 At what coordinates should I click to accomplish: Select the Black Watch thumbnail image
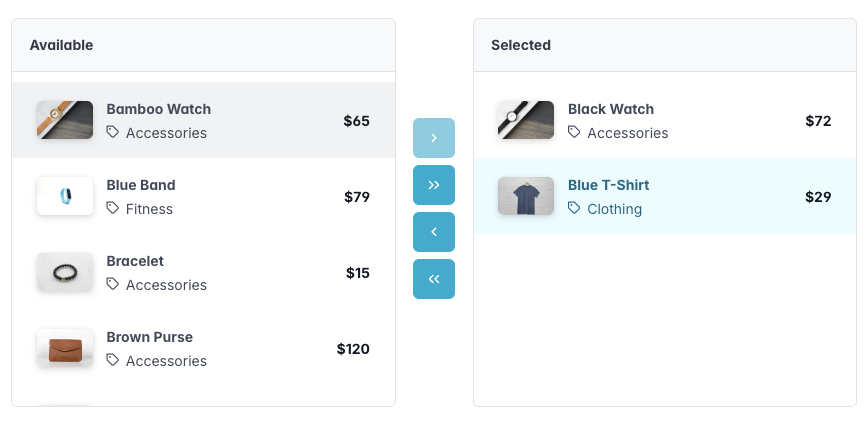(x=526, y=120)
